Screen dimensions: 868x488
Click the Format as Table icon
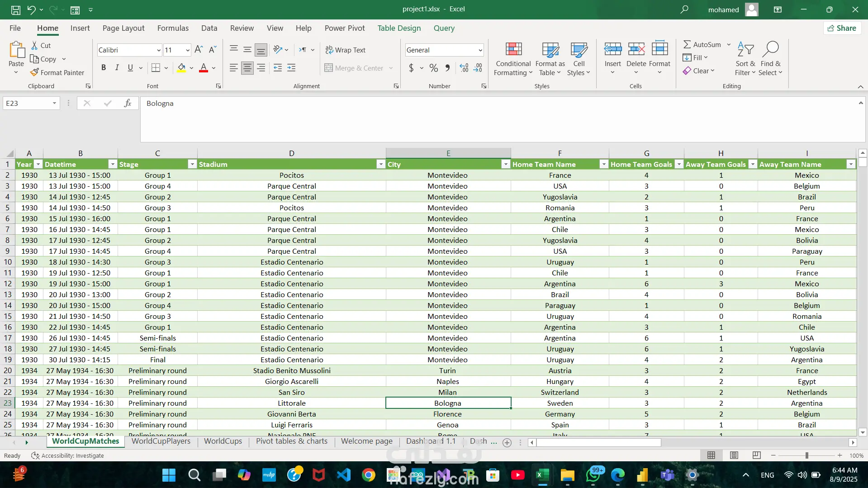(550, 50)
